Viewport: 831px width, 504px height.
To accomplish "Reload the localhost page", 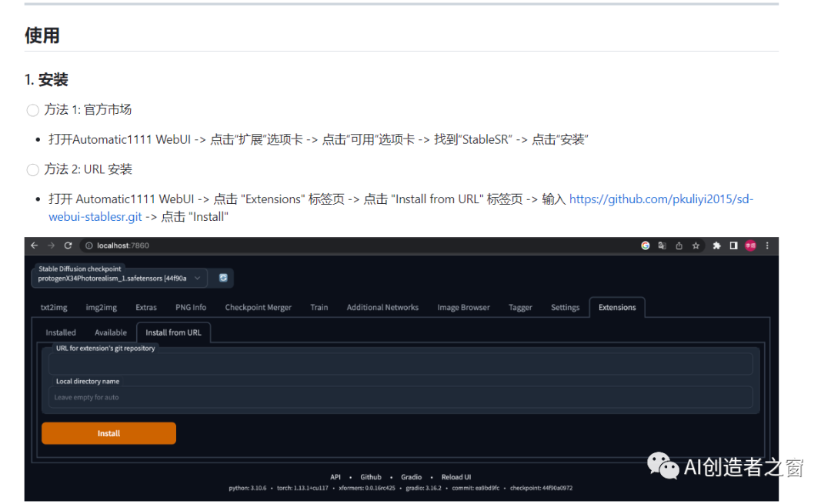I will coord(68,245).
